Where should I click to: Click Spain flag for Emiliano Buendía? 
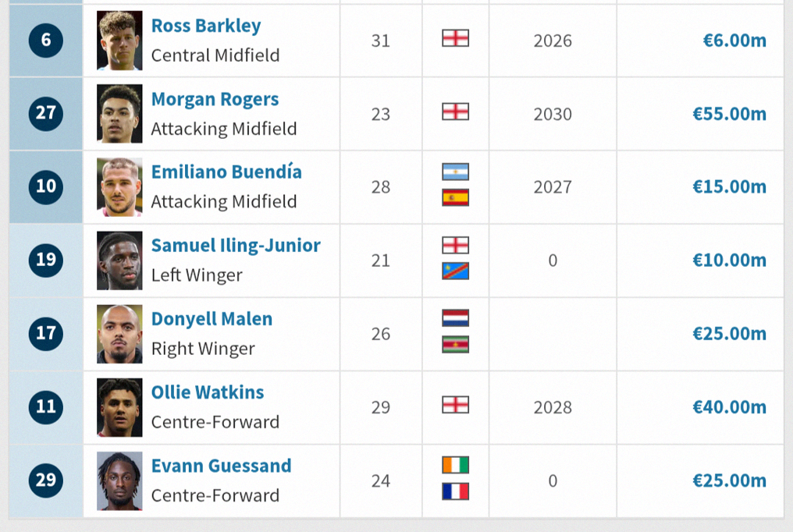coord(455,197)
